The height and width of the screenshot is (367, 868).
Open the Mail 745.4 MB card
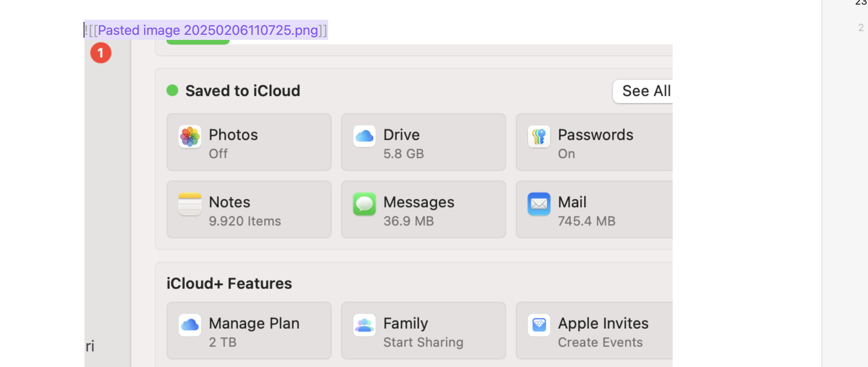point(594,210)
